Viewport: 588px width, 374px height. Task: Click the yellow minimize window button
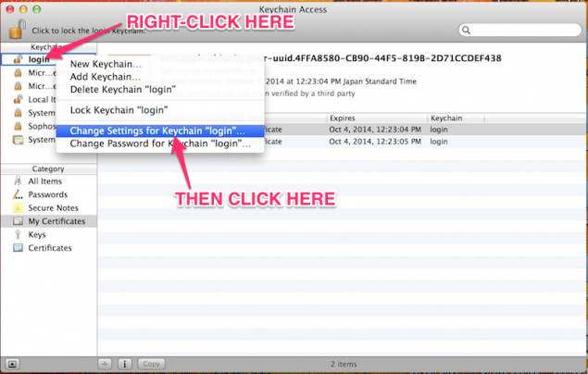tap(23, 9)
